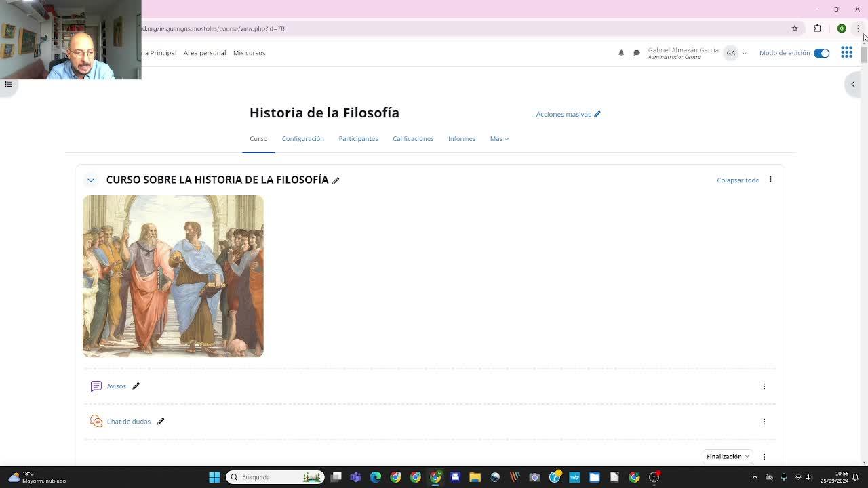Viewport: 868px width, 488px height.
Task: Click the GA user avatar
Action: pyautogui.click(x=730, y=53)
